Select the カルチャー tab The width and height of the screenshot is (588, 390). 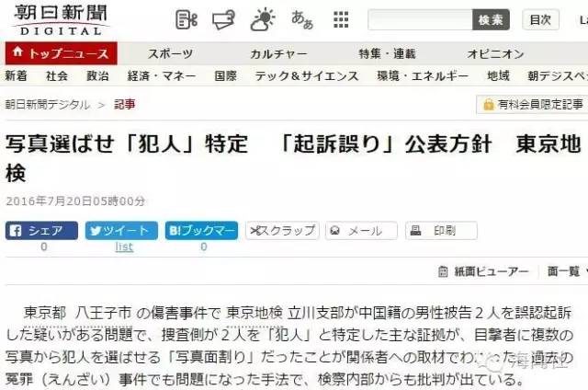[278, 53]
